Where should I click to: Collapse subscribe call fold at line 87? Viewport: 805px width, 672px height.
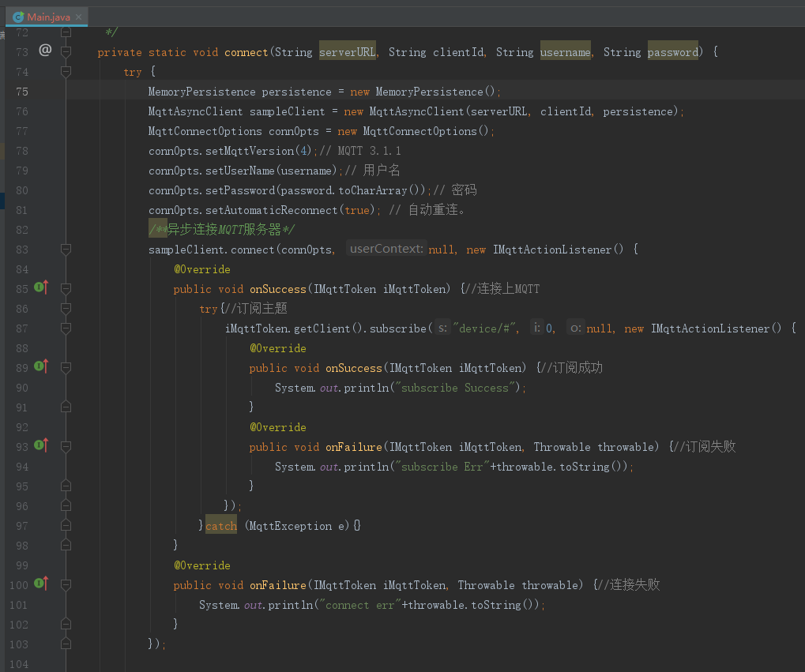(x=66, y=328)
